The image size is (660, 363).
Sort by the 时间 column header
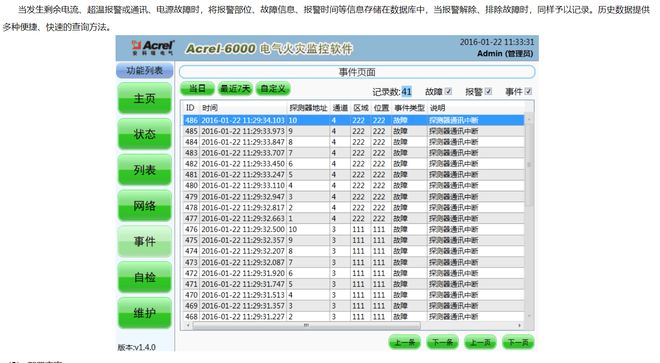pos(243,108)
